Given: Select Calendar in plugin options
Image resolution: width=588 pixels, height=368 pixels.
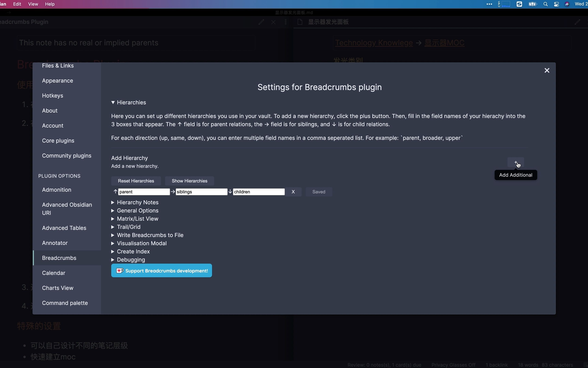Looking at the screenshot, I should [x=53, y=273].
